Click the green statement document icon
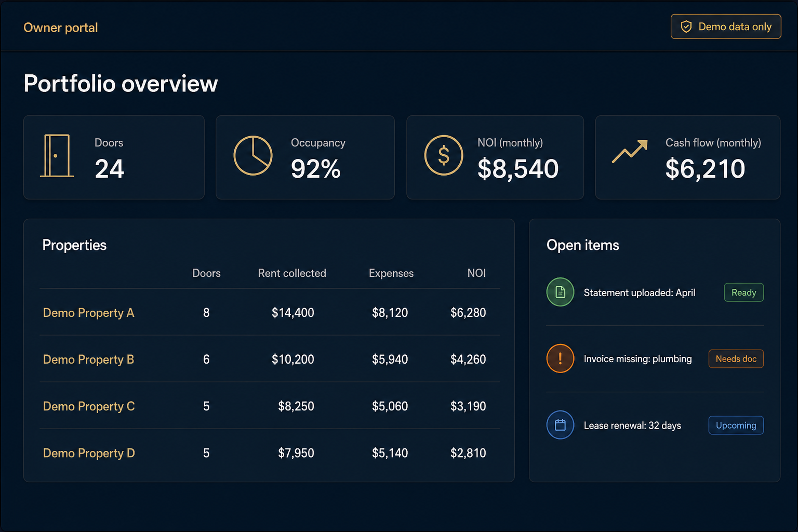 click(560, 292)
